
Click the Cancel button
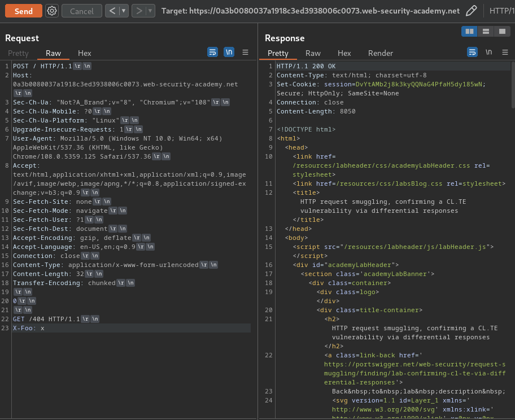pos(82,11)
